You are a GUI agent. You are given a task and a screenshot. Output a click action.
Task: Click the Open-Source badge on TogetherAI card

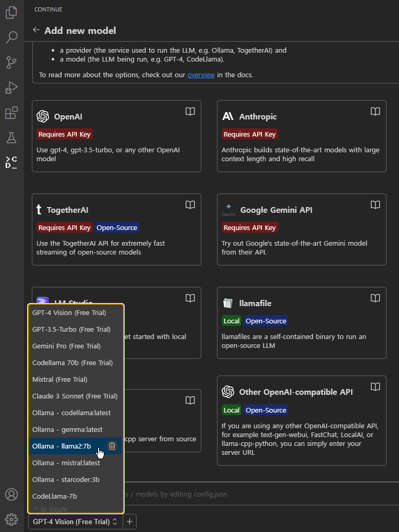tap(117, 227)
